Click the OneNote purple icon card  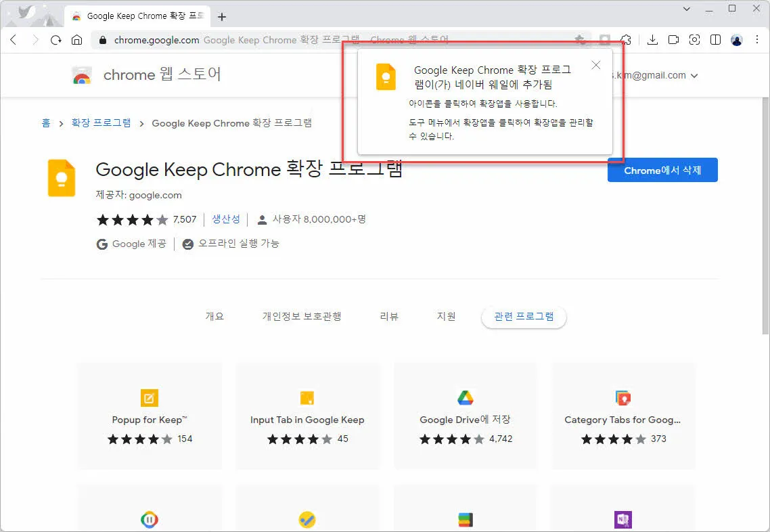click(x=623, y=520)
